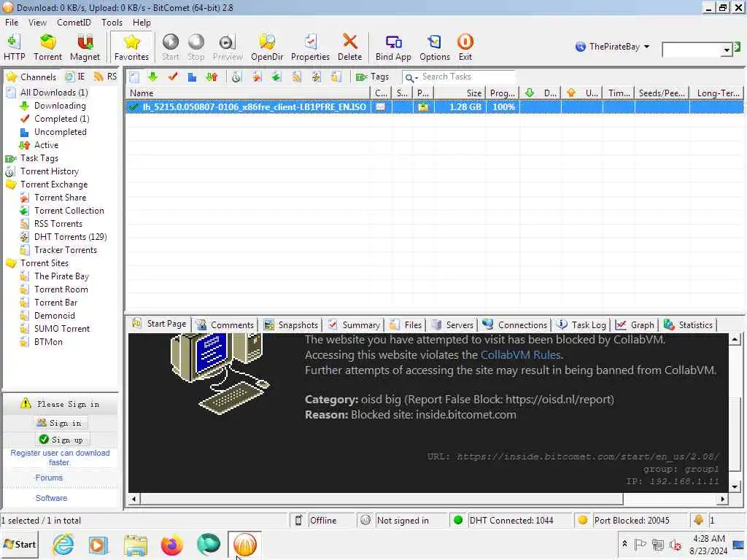
Task: Select The Pirate Bay under Torrent Sites
Action: (x=61, y=276)
